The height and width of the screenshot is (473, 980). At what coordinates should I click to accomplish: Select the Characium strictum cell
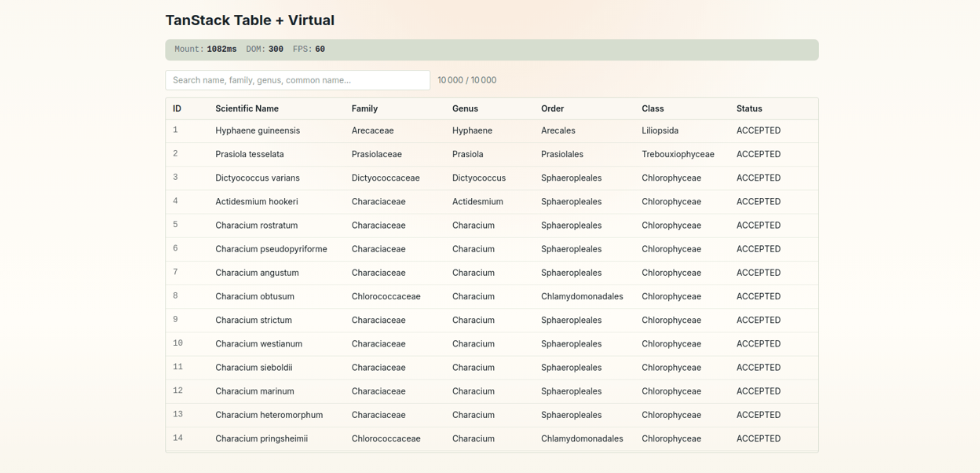(254, 320)
